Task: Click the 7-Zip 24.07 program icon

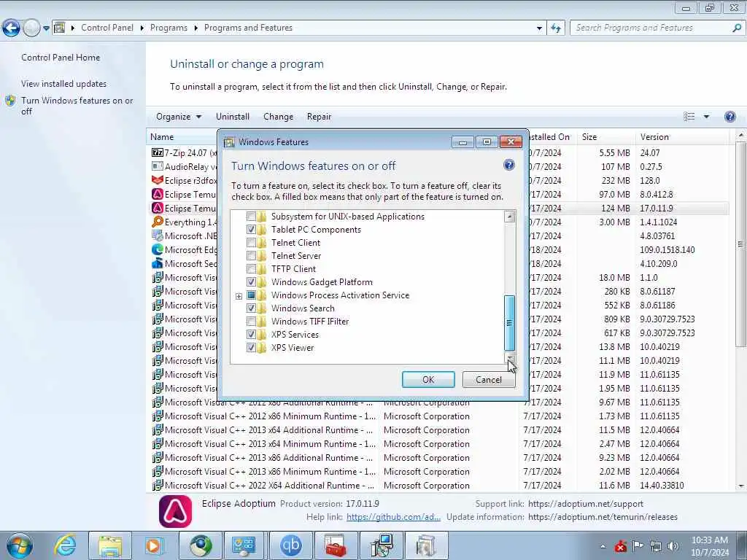Action: (x=158, y=153)
